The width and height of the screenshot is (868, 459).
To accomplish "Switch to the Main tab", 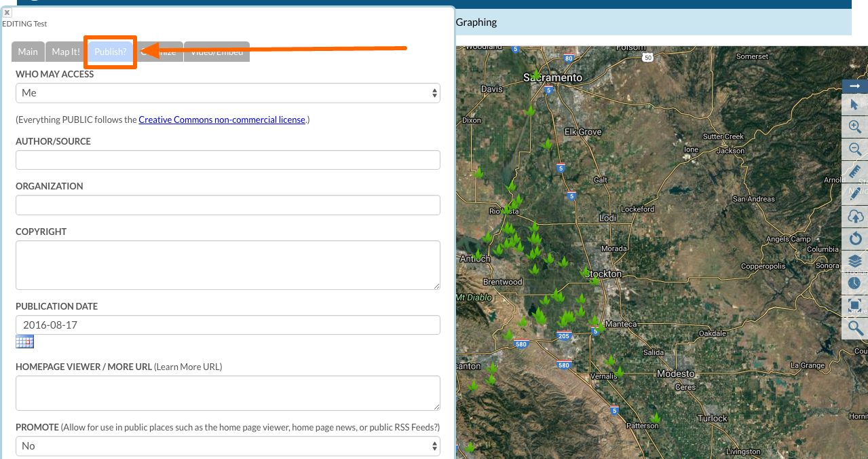I will tap(28, 52).
